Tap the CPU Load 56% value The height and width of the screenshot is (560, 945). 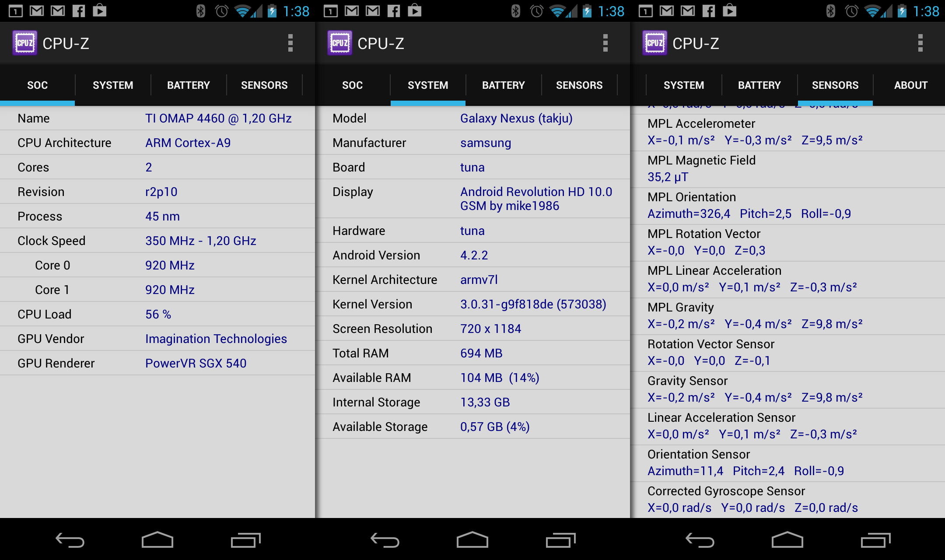click(x=158, y=314)
